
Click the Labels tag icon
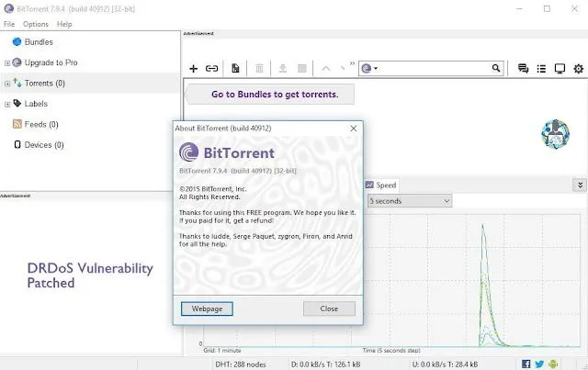pos(17,103)
